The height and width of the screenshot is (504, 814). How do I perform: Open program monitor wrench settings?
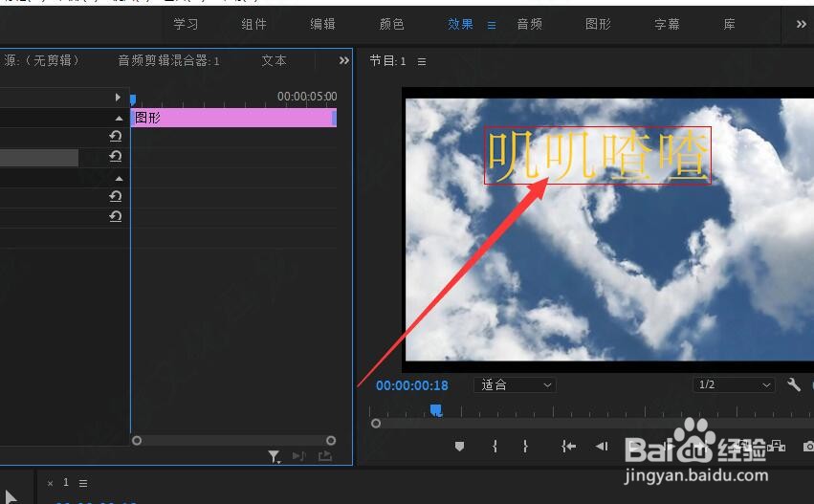coord(794,384)
